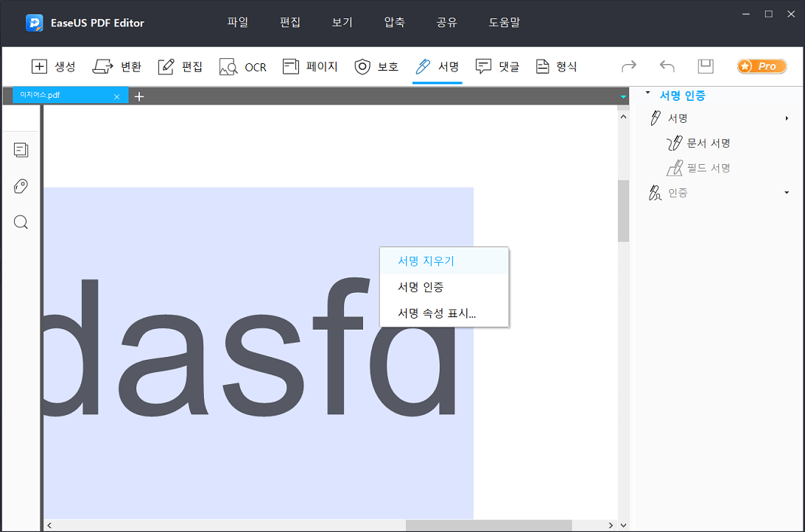Image resolution: width=805 pixels, height=532 pixels.
Task: Open the tab list dropdown arrow
Action: click(623, 96)
